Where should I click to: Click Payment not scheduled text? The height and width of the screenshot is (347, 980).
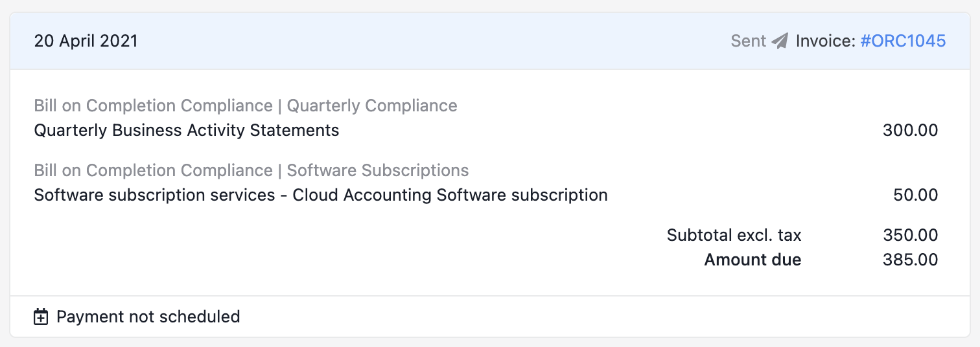[x=148, y=317]
